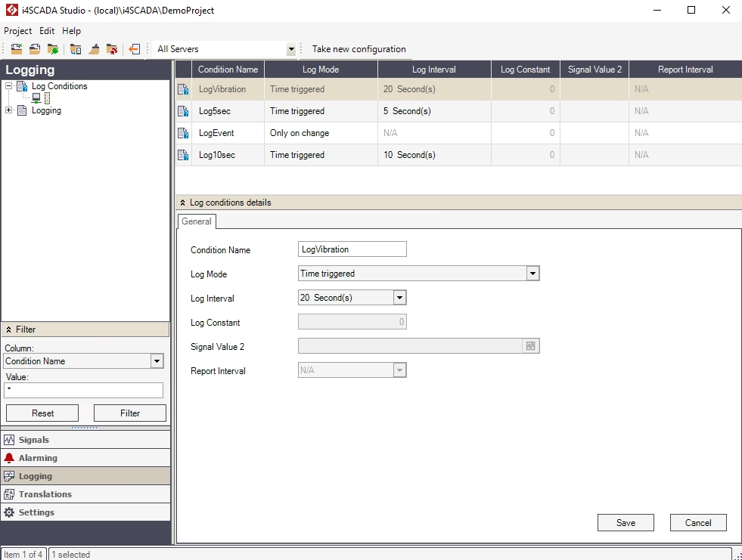Click the Condition Name text field

point(352,249)
